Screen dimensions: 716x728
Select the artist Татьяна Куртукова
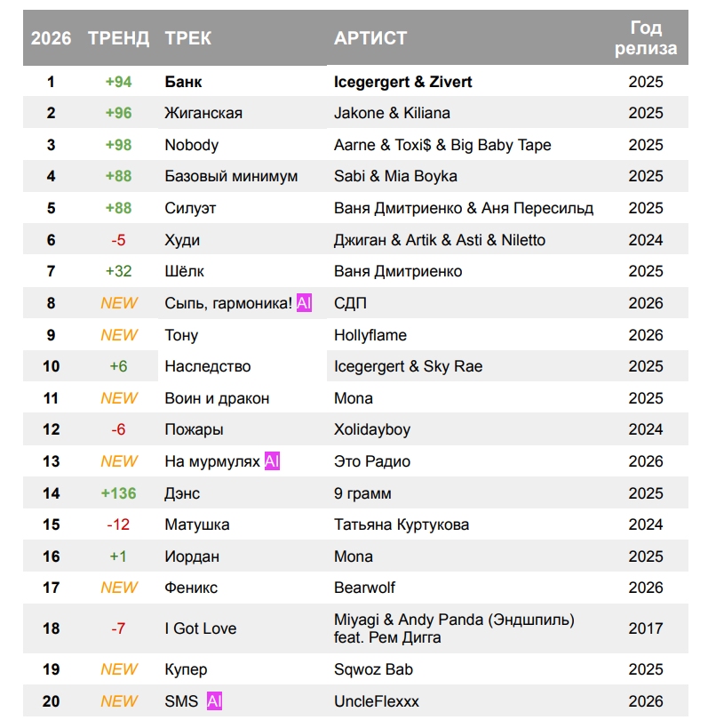(402, 524)
